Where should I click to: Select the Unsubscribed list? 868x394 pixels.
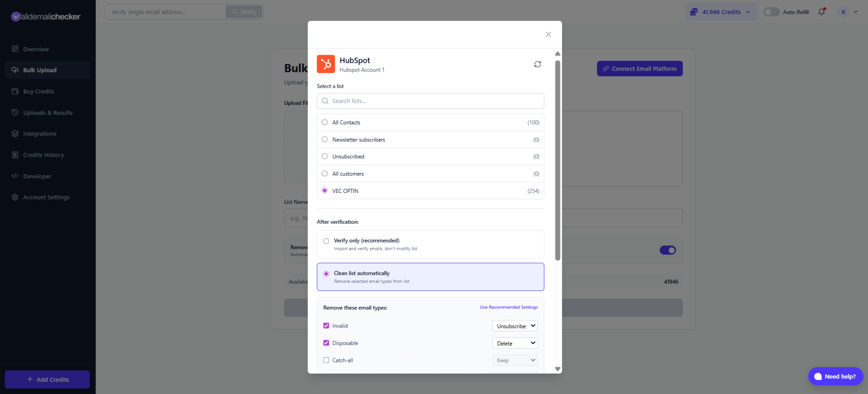click(431, 156)
